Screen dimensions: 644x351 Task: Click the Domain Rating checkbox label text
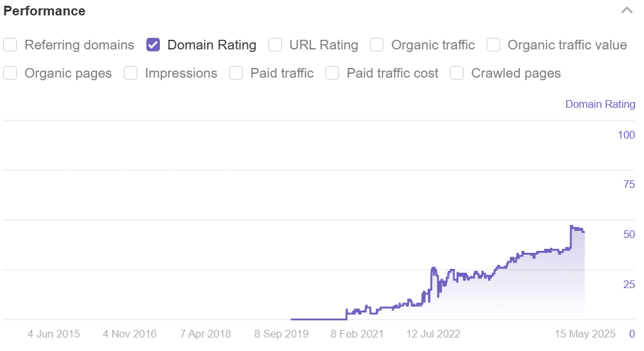click(x=212, y=45)
